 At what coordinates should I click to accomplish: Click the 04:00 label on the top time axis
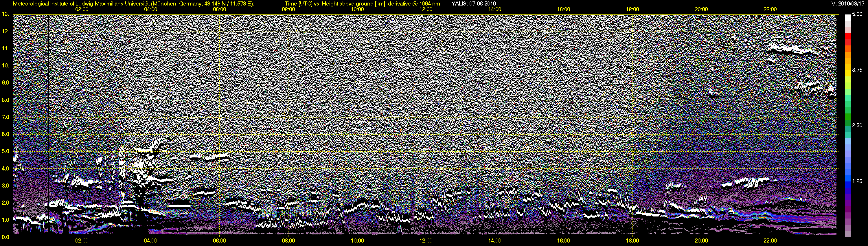(x=151, y=10)
